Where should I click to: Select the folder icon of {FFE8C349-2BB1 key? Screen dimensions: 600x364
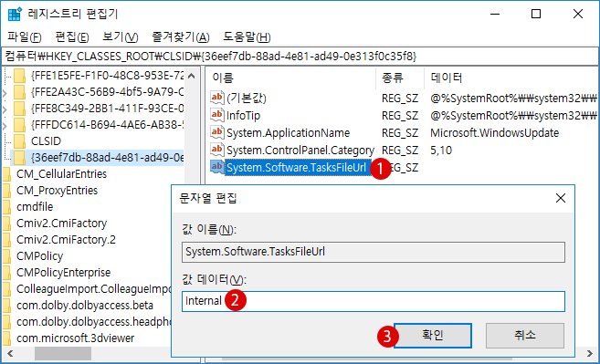coord(19,109)
